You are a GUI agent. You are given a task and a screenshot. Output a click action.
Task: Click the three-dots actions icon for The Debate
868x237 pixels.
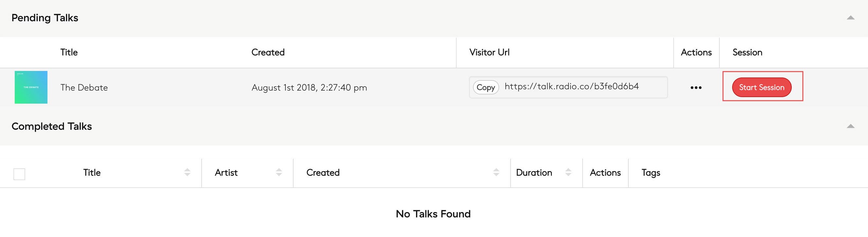[x=696, y=88]
